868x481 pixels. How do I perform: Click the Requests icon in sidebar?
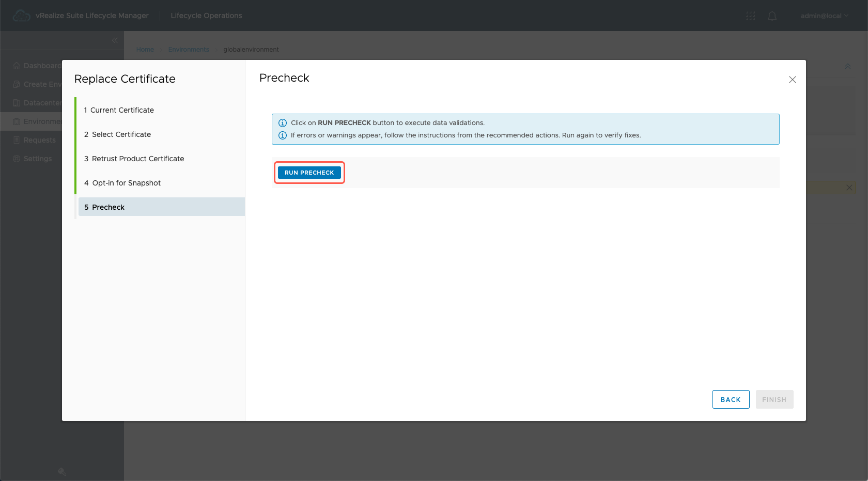17,140
